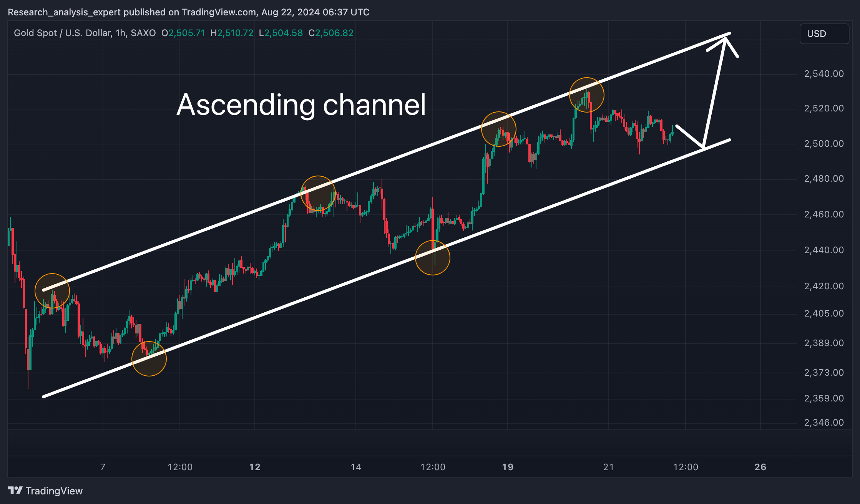Select the 12 date on time axis
Viewport: 860px width, 504px height.
255,467
